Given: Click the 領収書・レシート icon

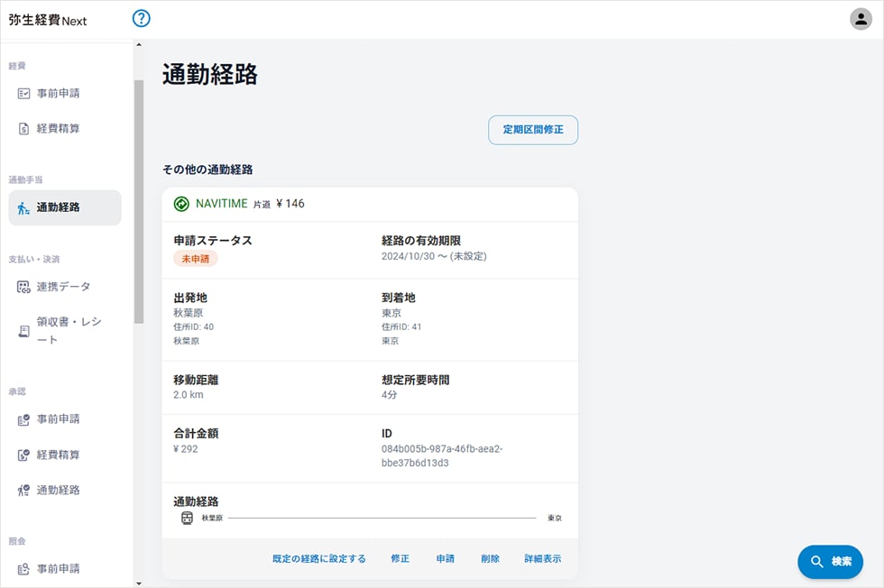Looking at the screenshot, I should click(x=24, y=331).
